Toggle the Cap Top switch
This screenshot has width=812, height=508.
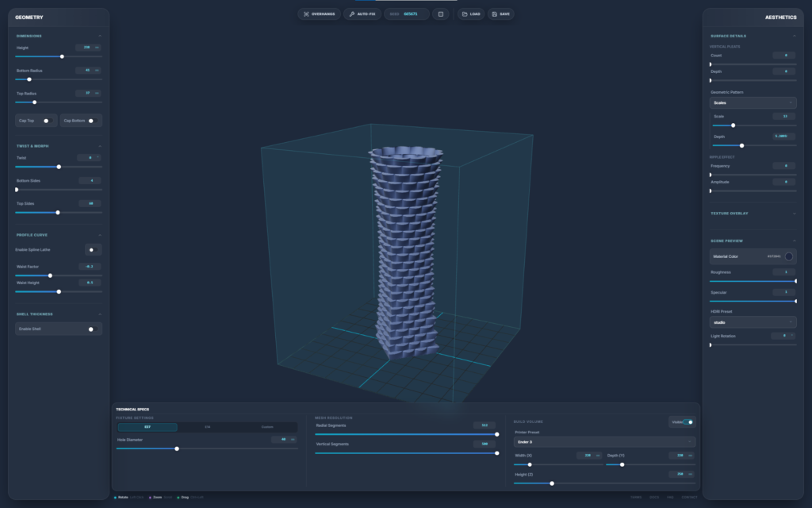tap(47, 121)
